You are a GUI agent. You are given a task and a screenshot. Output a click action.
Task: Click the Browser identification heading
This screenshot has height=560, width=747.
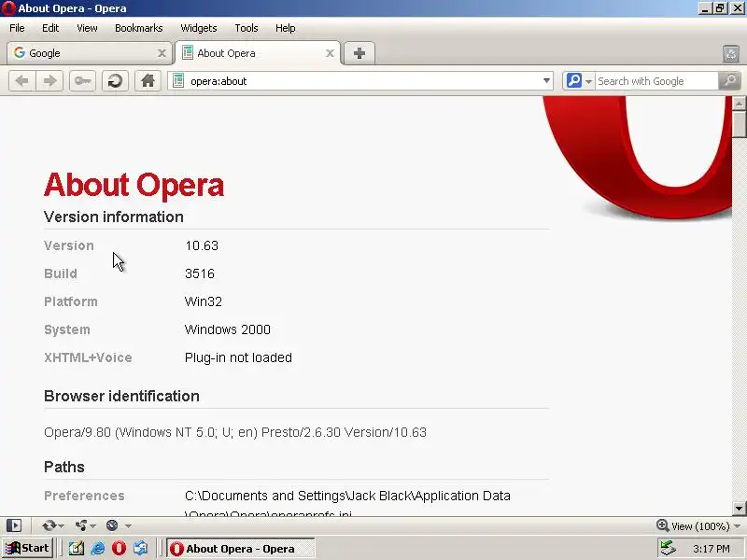(121, 396)
